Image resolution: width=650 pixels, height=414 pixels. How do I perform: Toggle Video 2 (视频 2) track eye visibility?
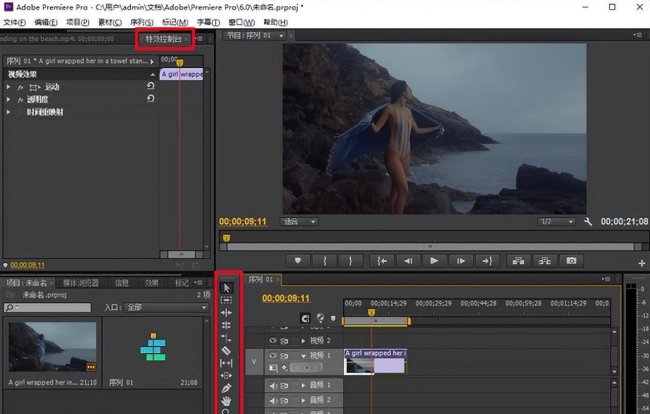point(273,341)
